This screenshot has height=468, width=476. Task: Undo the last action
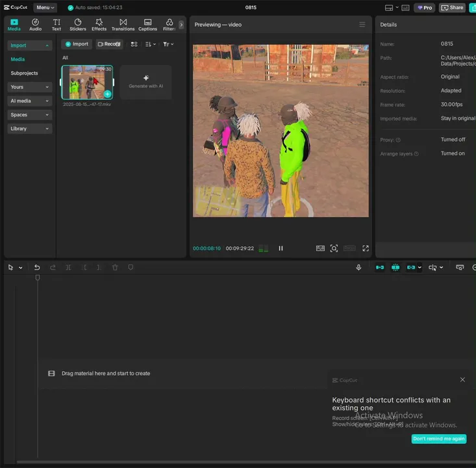point(37,267)
